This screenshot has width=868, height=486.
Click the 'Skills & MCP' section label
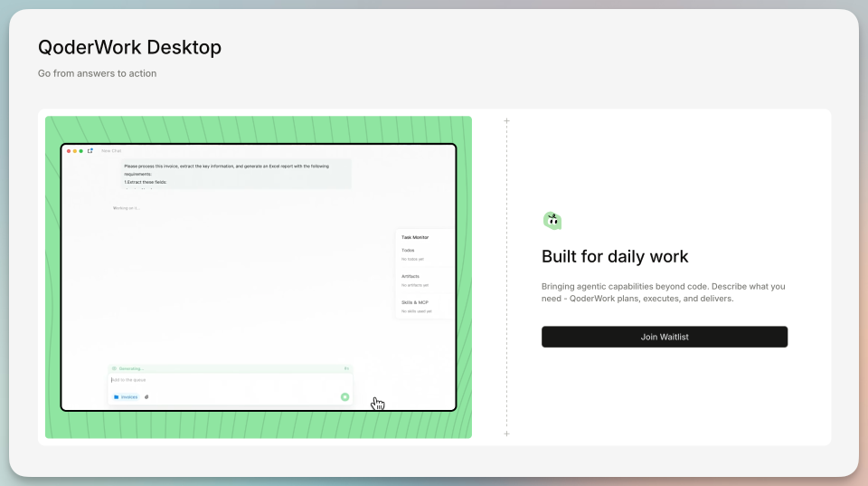(415, 302)
